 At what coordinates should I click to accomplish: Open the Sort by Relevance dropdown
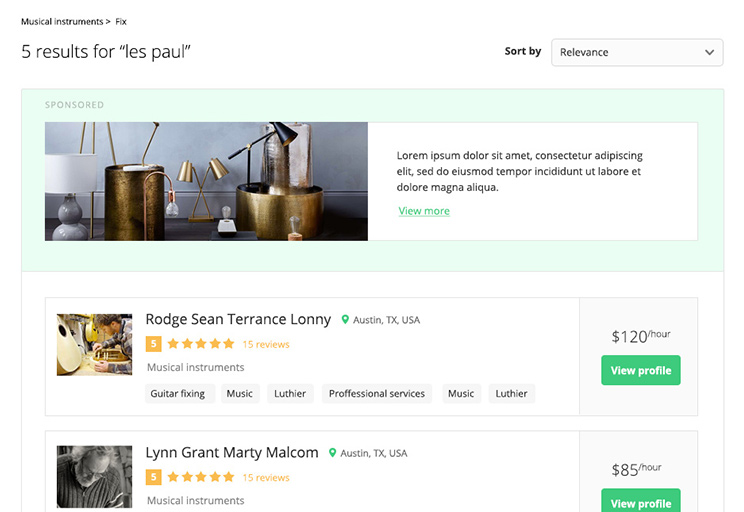coord(637,52)
